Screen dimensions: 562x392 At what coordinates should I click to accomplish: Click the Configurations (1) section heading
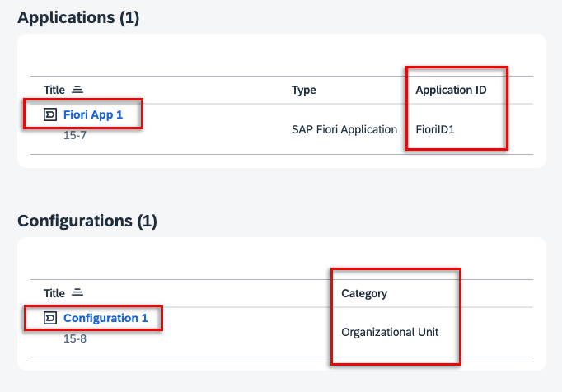[87, 221]
